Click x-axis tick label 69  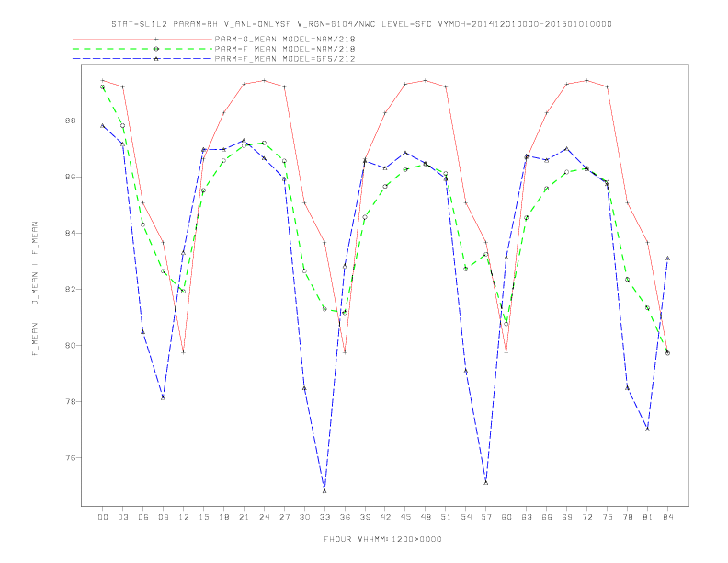click(567, 517)
